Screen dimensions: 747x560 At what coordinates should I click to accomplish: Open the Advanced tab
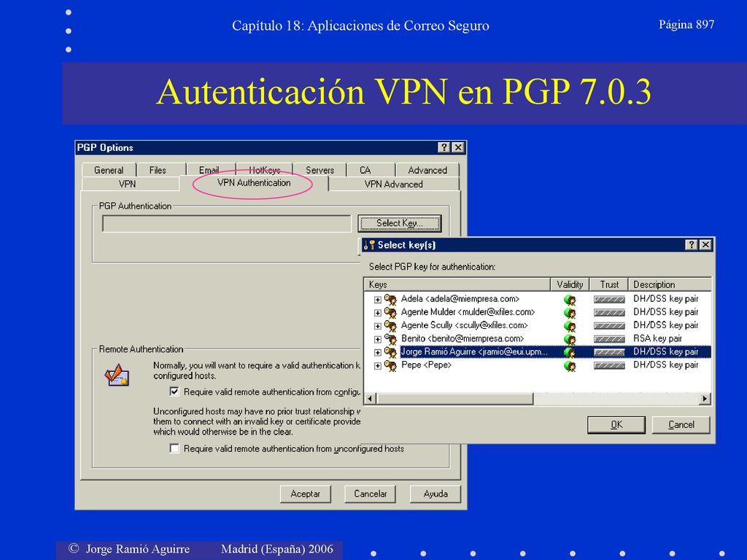[x=427, y=170]
